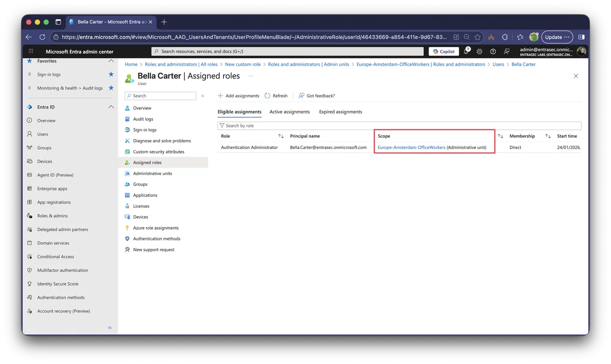Screen dimensions: 611x364
Task: Click browser back arrow
Action: [29, 37]
